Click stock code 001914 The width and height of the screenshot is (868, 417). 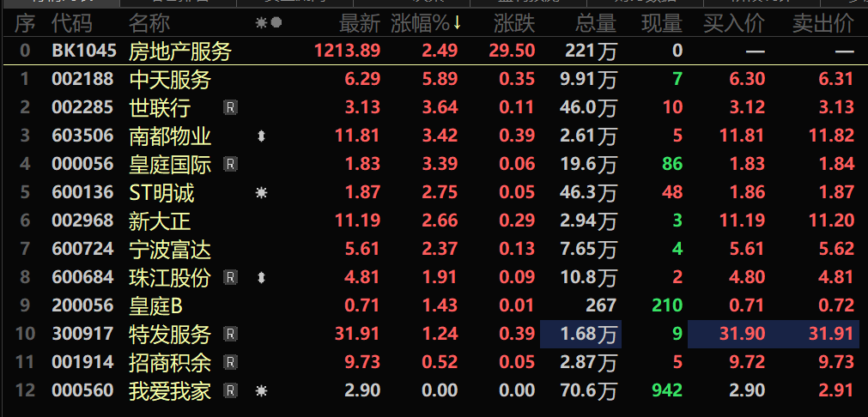pyautogui.click(x=82, y=362)
